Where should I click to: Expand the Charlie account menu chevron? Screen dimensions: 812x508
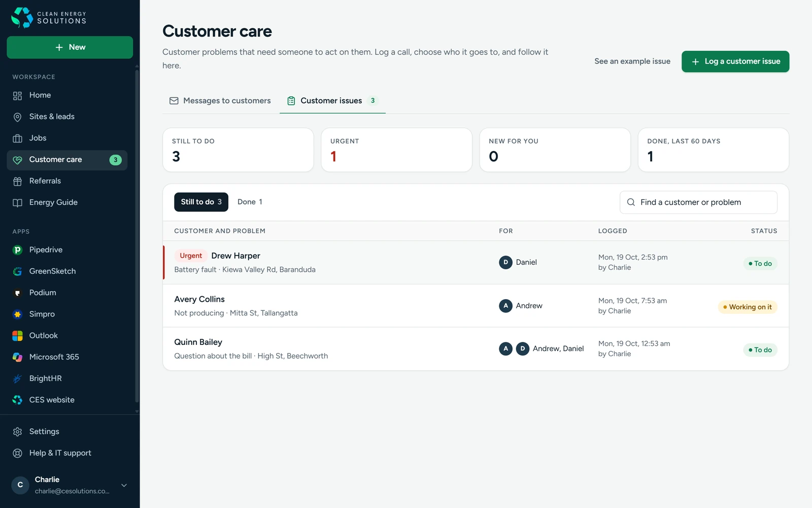point(124,485)
